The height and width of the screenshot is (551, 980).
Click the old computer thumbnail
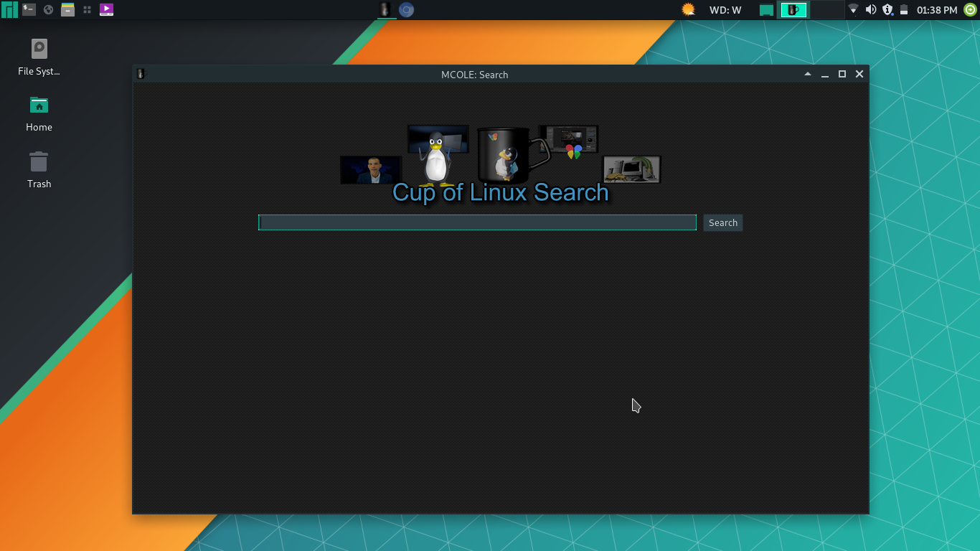point(631,169)
